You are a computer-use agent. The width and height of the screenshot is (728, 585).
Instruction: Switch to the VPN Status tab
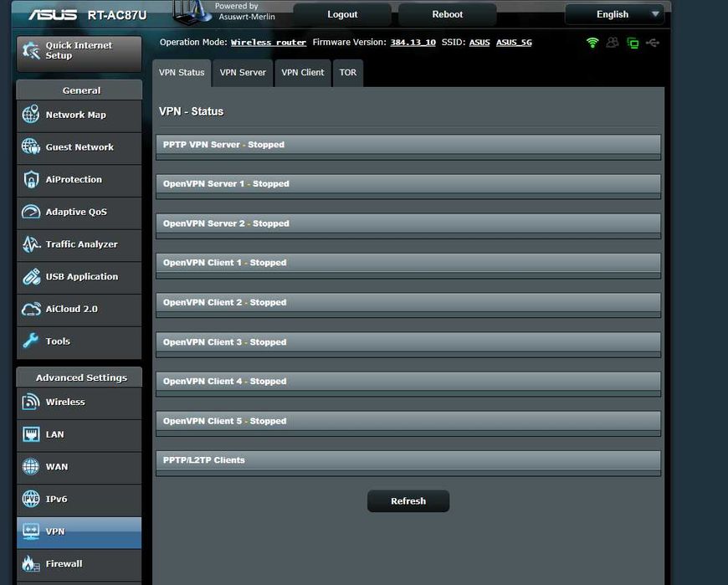pyautogui.click(x=182, y=73)
